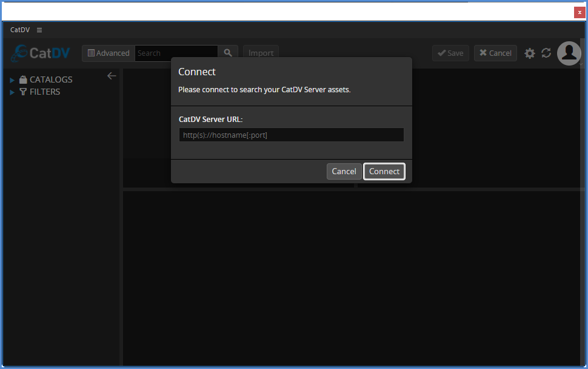This screenshot has width=588, height=369.
Task: Click the refresh arrows icon
Action: pyautogui.click(x=546, y=53)
